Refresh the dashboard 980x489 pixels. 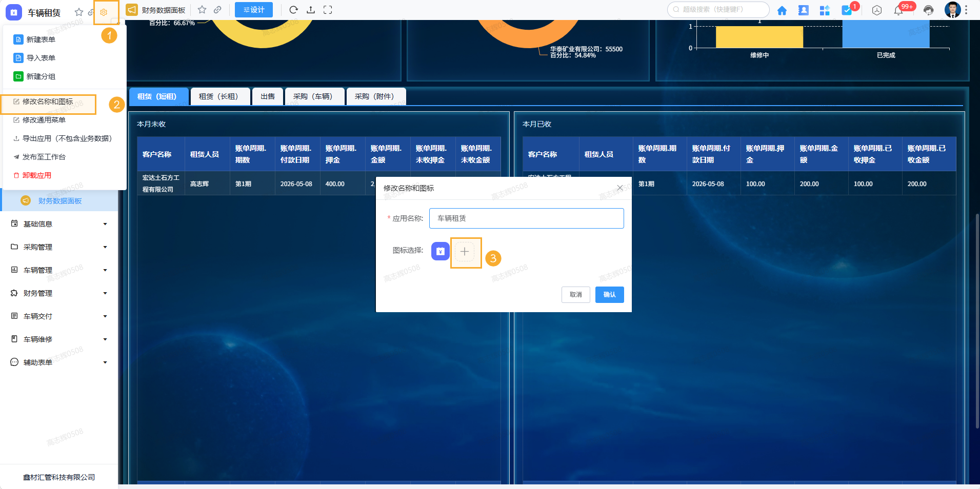[x=293, y=10]
